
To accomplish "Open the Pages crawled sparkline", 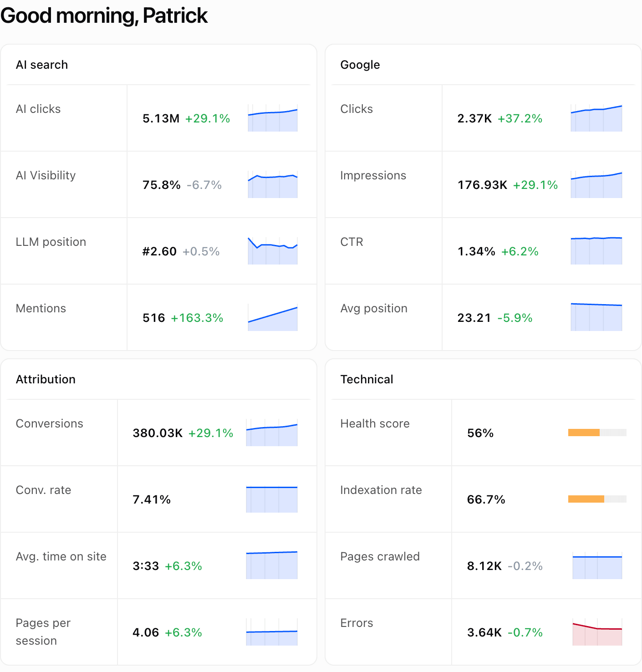I will tap(597, 565).
